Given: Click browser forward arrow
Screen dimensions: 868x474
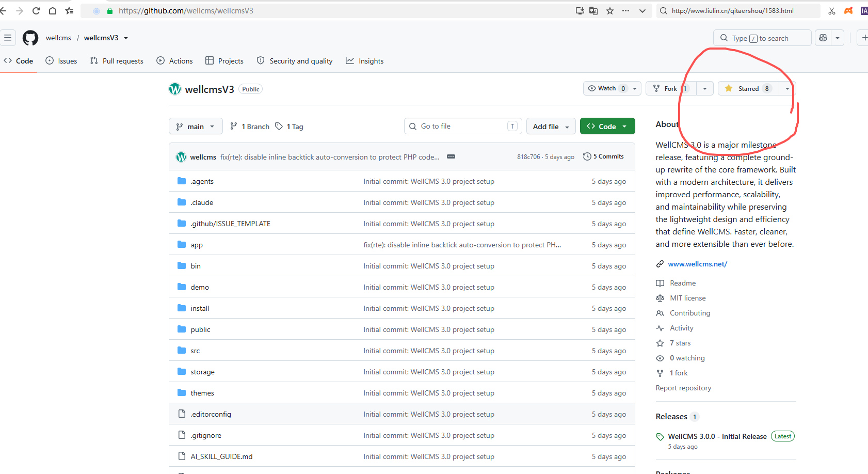Looking at the screenshot, I should [20, 11].
